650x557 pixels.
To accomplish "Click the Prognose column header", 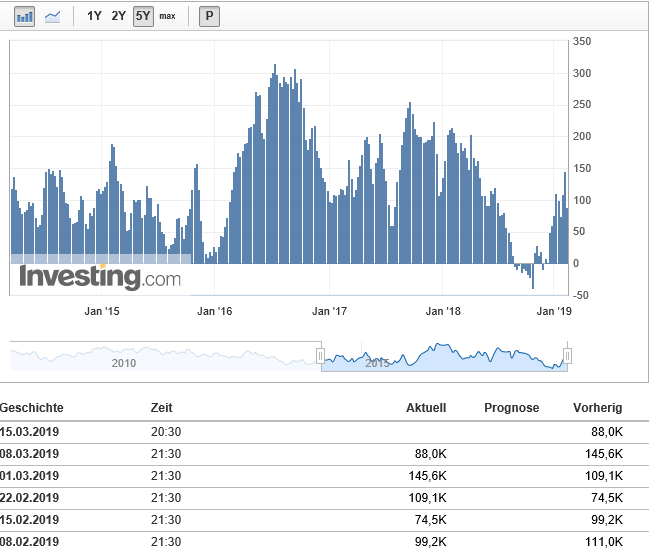I will tap(511, 408).
